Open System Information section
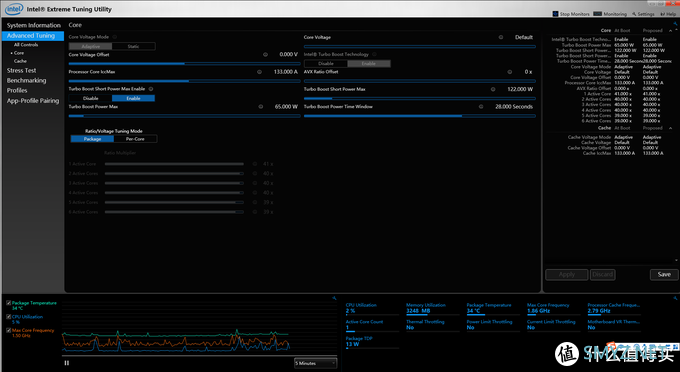 [33, 26]
